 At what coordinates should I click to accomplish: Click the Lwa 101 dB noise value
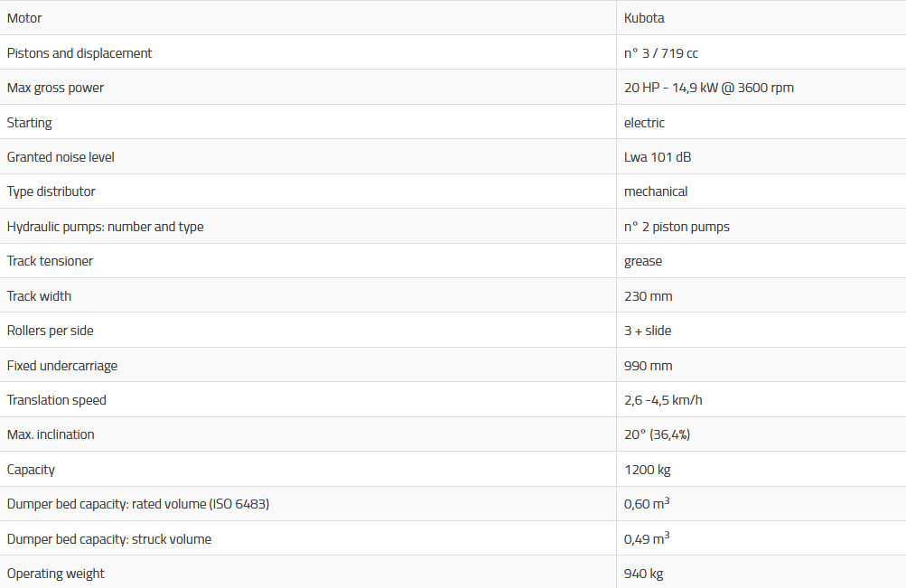[x=658, y=157]
